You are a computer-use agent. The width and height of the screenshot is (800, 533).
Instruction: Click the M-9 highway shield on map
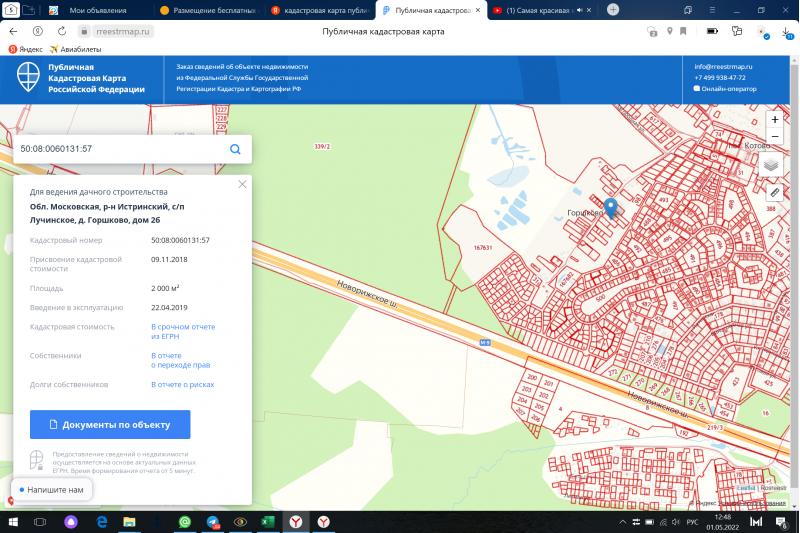[x=485, y=343]
